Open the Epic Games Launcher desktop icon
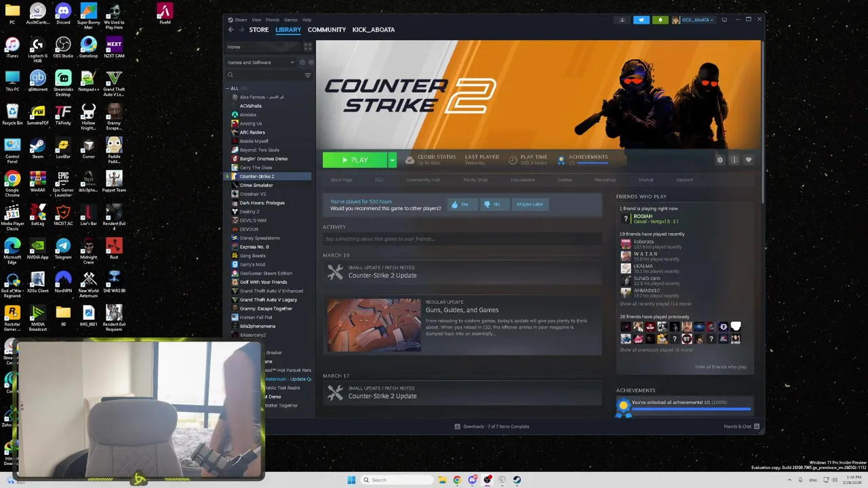868x488 pixels. (x=63, y=182)
